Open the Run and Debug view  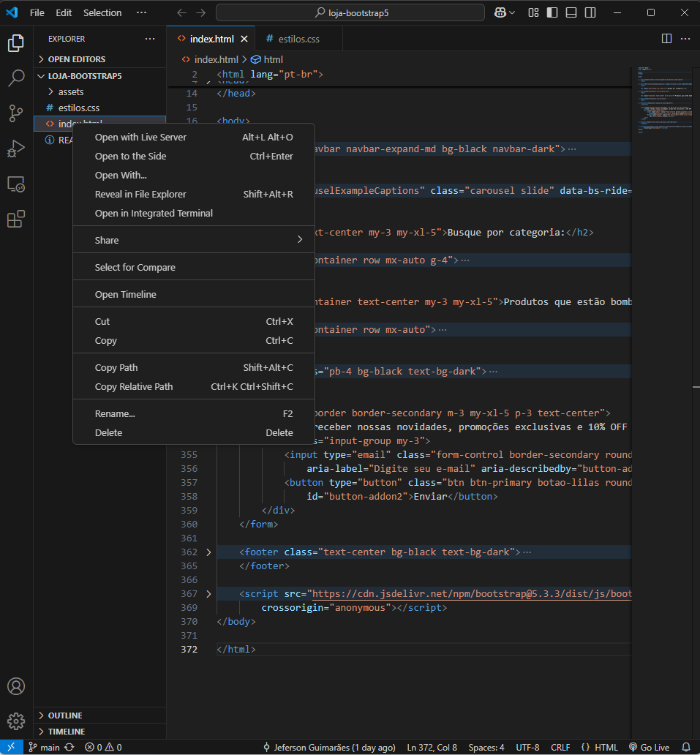(x=16, y=149)
